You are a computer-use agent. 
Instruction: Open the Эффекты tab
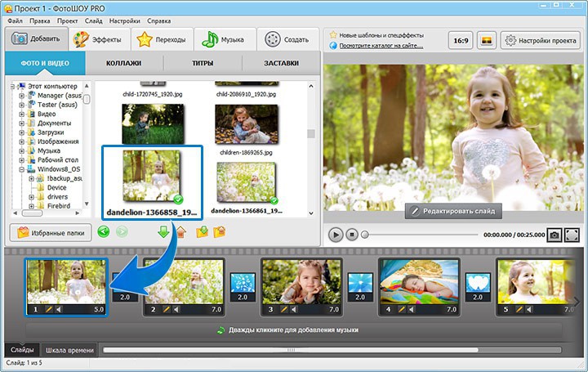(x=100, y=39)
